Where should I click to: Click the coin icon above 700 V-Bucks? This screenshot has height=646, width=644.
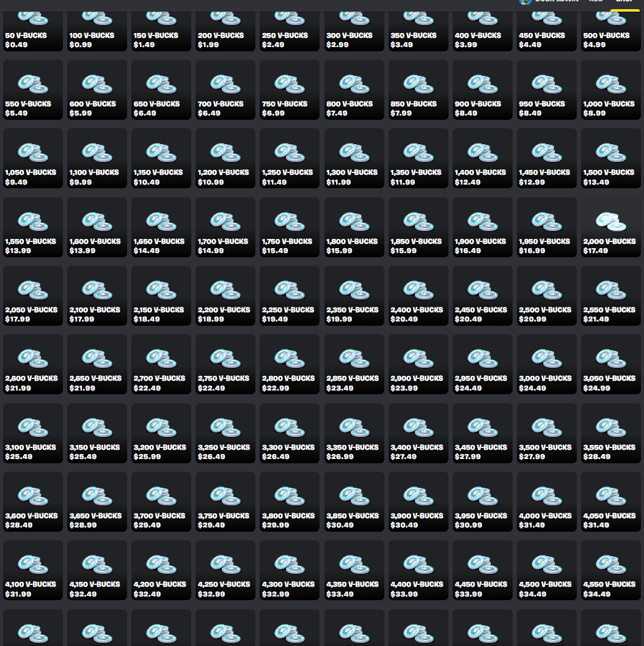(225, 84)
